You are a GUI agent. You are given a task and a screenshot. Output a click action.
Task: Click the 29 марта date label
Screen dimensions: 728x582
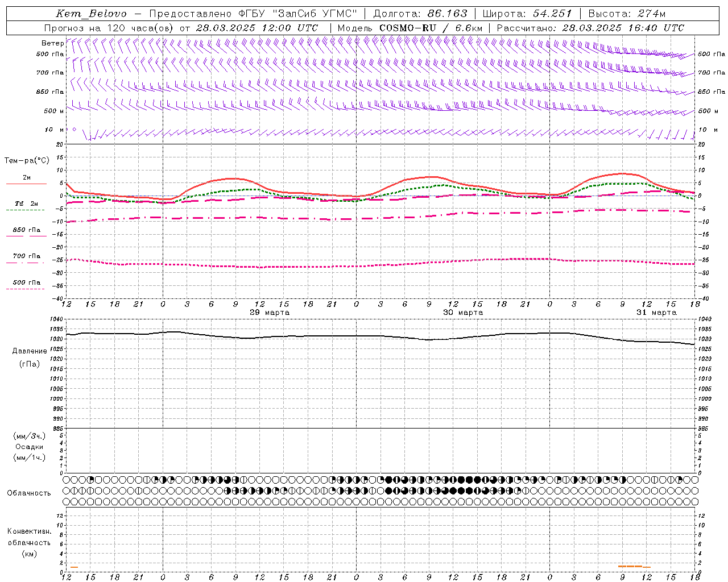[270, 313]
